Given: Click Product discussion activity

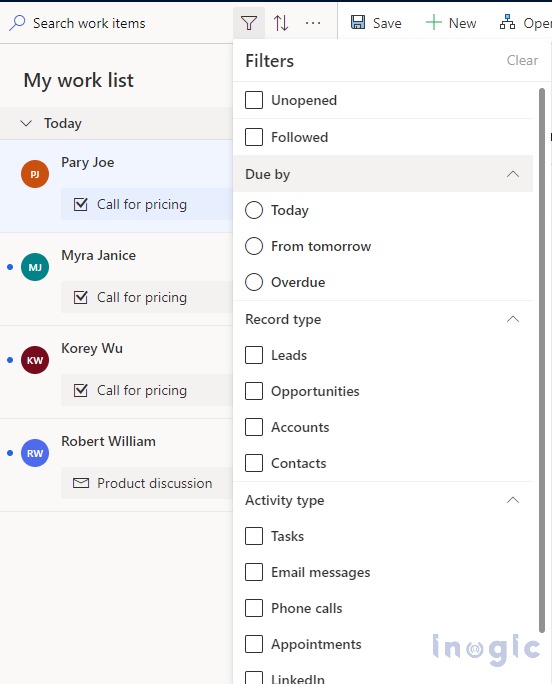Looking at the screenshot, I should pyautogui.click(x=147, y=483).
